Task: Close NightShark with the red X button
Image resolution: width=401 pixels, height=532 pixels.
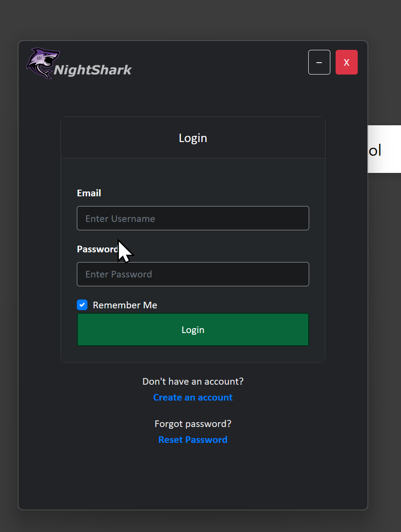Action: [347, 62]
